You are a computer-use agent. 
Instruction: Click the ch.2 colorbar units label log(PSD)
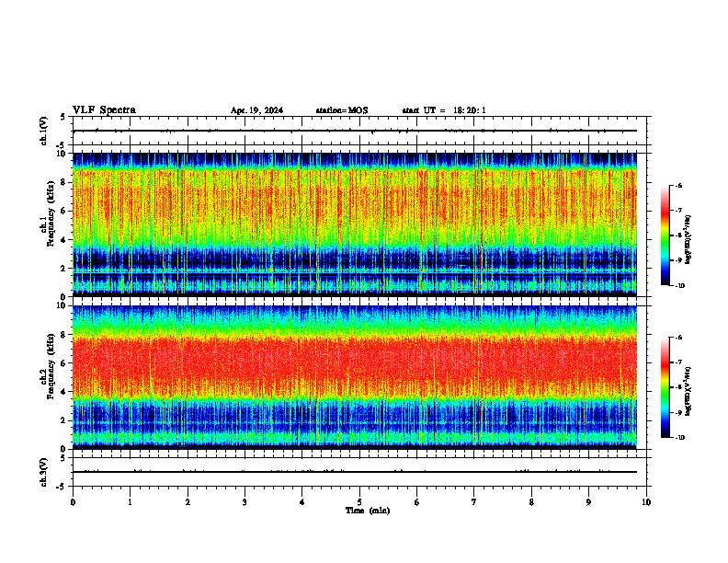click(688, 391)
